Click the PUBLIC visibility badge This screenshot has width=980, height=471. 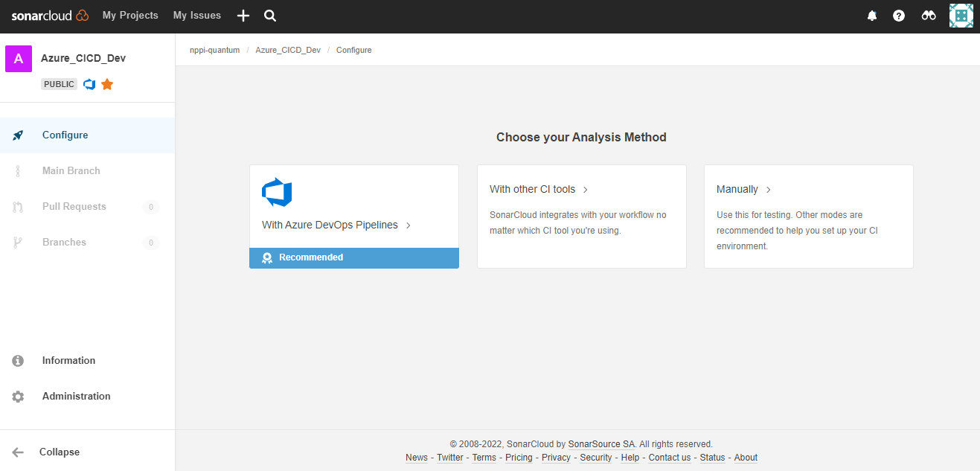[x=59, y=84]
